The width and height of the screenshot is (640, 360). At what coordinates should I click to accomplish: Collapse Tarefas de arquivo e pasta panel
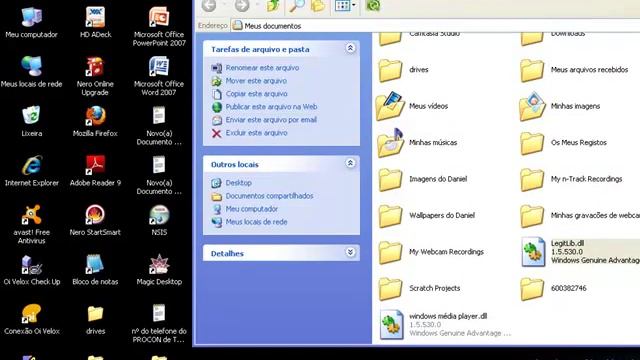point(350,49)
